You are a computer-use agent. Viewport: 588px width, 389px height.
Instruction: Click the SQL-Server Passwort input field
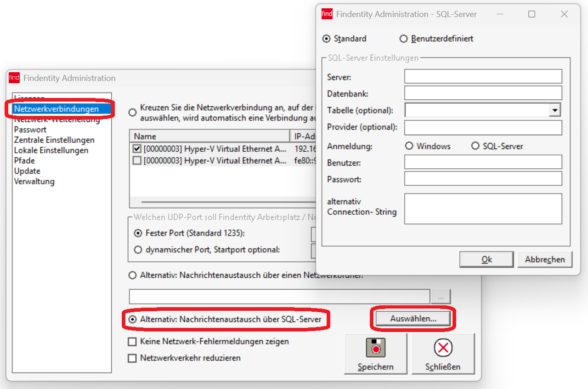[483, 178]
